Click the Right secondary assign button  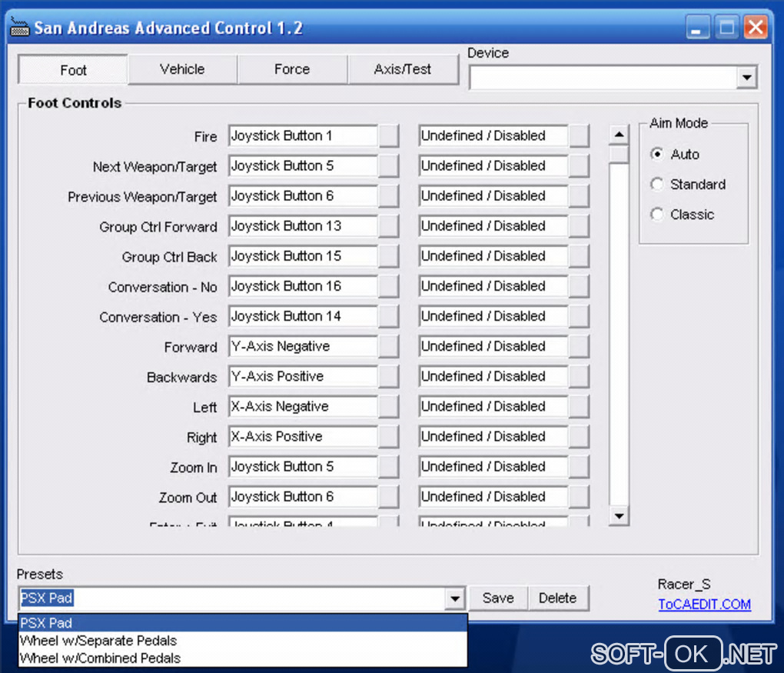[579, 436]
